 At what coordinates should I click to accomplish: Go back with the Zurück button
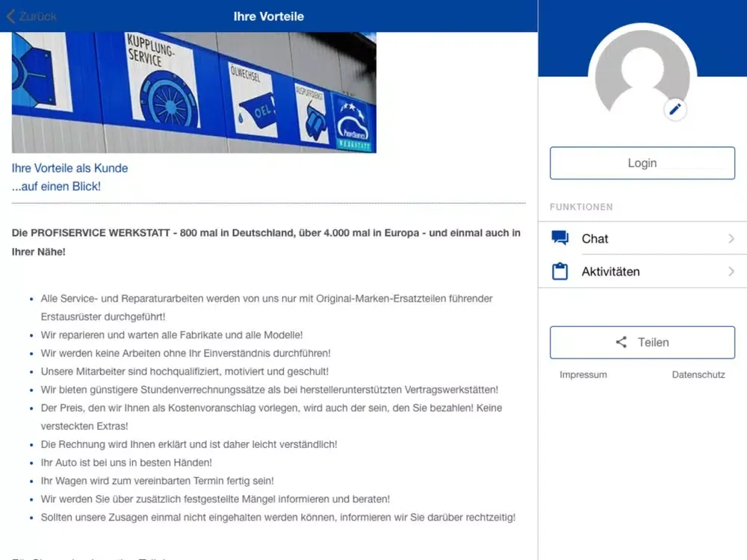[x=31, y=16]
